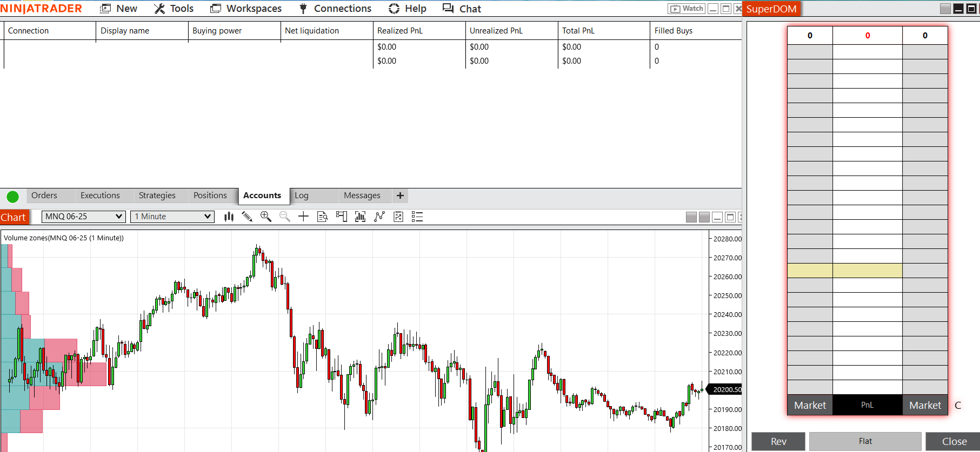Click the zoom out magnifier icon

click(285, 217)
